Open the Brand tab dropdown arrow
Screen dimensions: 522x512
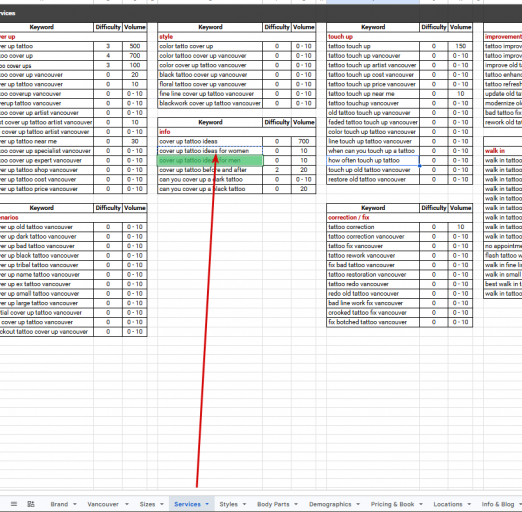(75, 504)
